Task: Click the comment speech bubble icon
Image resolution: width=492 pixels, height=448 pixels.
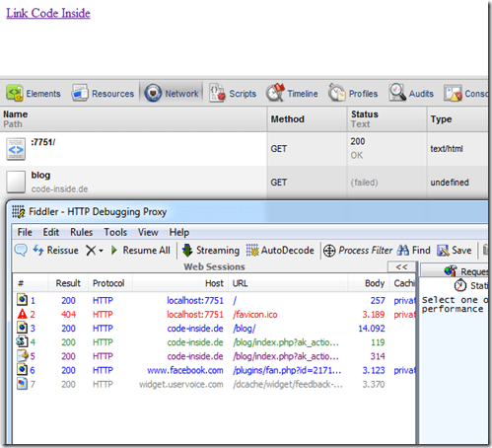Action: [x=21, y=250]
